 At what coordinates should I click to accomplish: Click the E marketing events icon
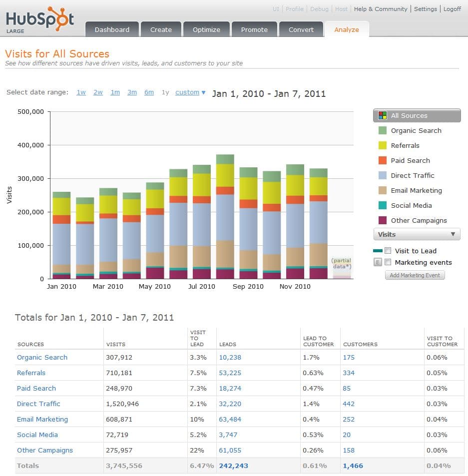[378, 262]
